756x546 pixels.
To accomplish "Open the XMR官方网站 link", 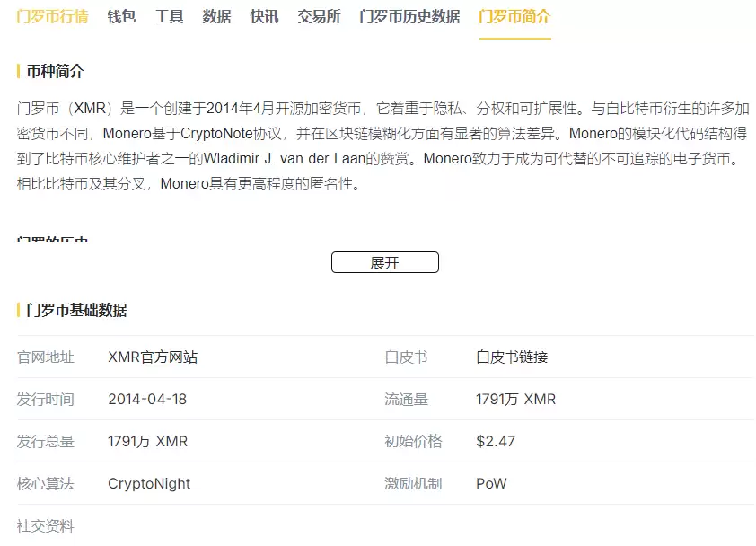I will point(153,357).
